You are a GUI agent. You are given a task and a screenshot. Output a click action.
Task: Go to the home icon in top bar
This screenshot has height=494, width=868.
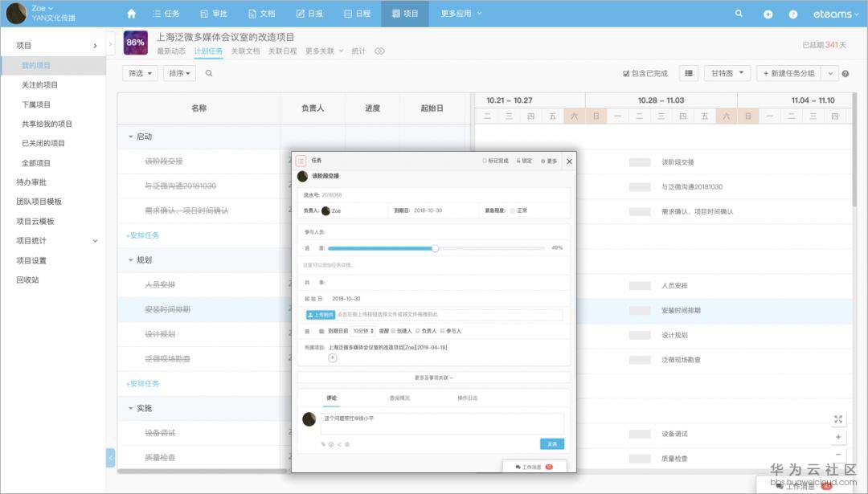[131, 14]
